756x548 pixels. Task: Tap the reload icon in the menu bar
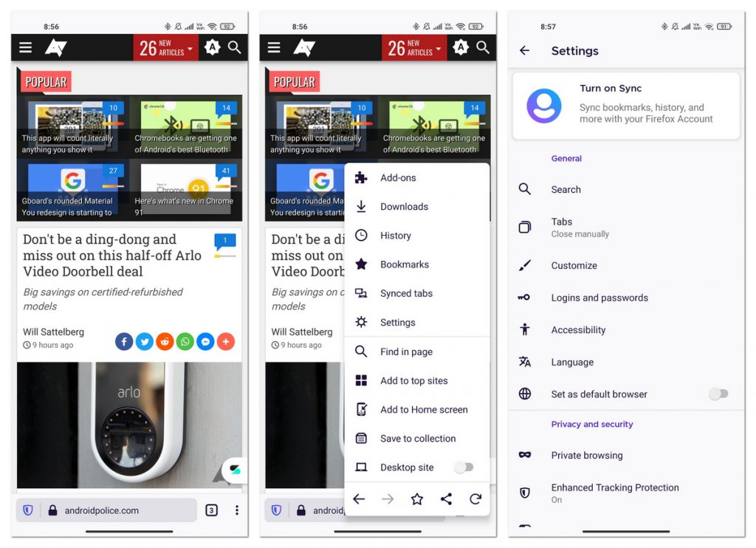coord(475,499)
